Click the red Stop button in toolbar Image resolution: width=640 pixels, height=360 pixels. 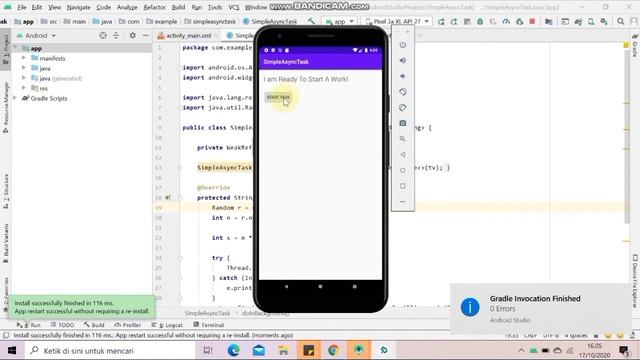532,21
